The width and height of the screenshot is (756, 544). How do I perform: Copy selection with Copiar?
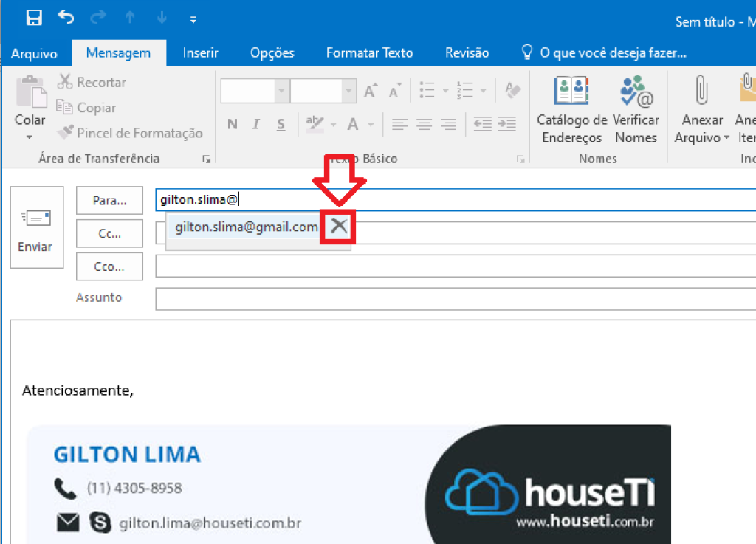click(x=86, y=108)
